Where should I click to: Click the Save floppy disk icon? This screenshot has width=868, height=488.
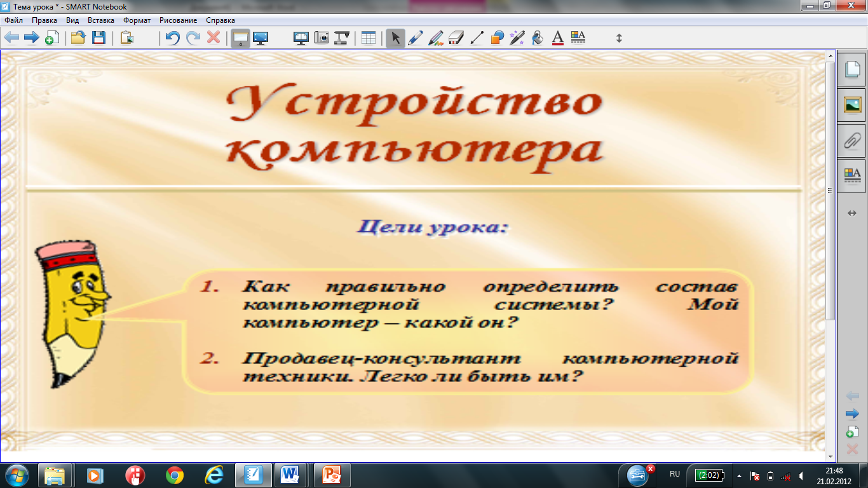pos(98,37)
